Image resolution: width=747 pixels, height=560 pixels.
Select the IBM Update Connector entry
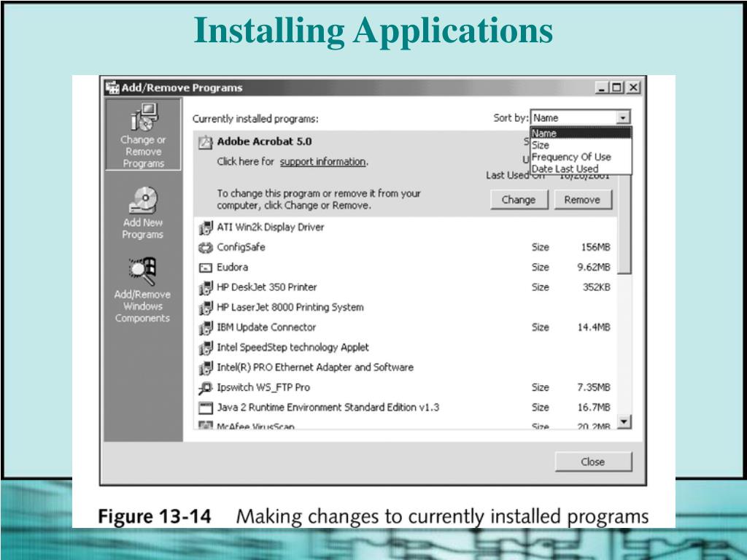point(406,327)
